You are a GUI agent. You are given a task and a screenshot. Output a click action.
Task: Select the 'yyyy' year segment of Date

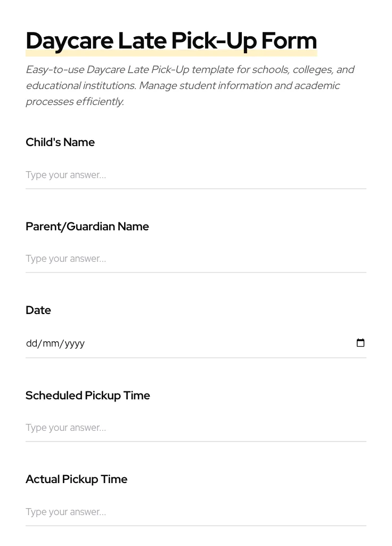[x=75, y=343]
